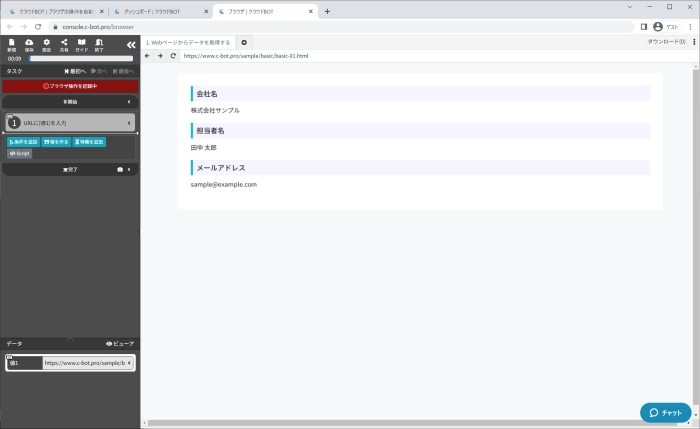The height and width of the screenshot is (429, 700).
Task: Toggle the ビューア eye viewer
Action: [119, 343]
